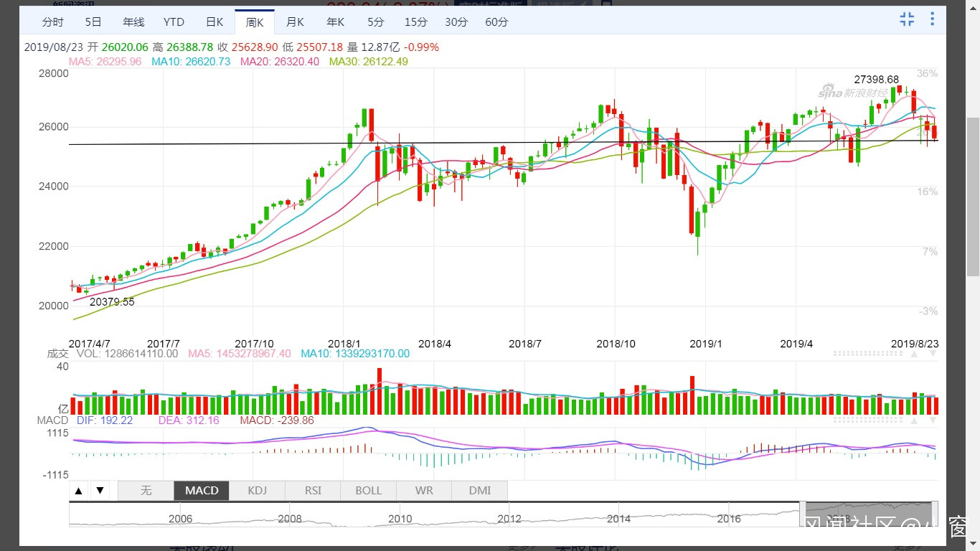Open the 月K monthly candlestick tab

click(x=295, y=22)
